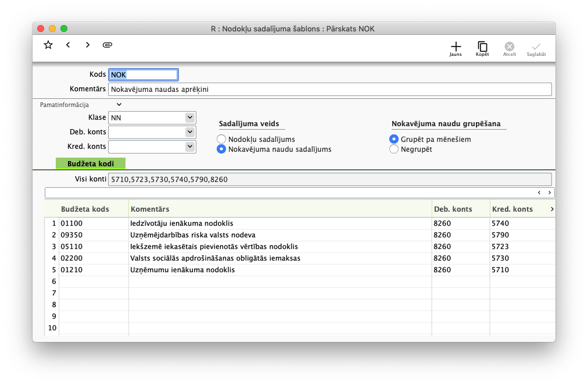Viewport: 588px width, 385px height.
Task: Click the Komentārs column header
Action: tap(280, 209)
